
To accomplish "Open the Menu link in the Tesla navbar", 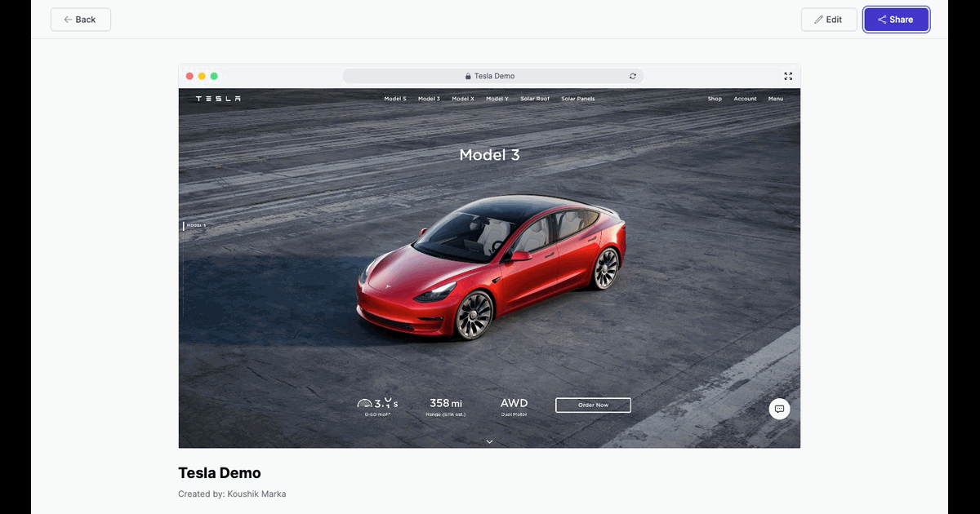I will pos(775,99).
